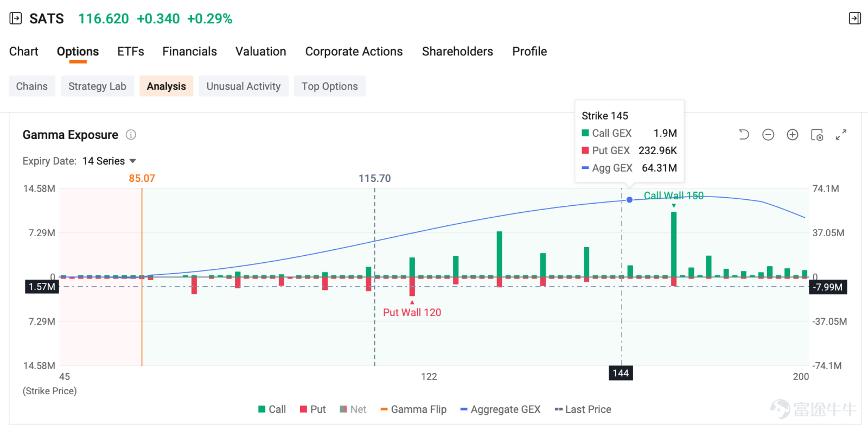
Task: Open Gamma Exposure info tooltip icon
Action: click(131, 135)
